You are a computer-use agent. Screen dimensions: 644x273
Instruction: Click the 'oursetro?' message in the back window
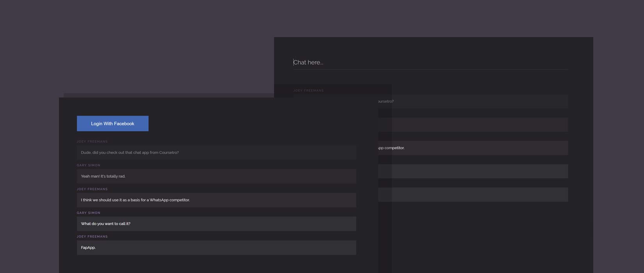point(473,101)
